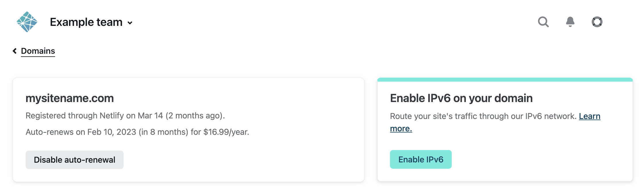Click the Example team name
Screen dimensions: 644x192
point(86,22)
